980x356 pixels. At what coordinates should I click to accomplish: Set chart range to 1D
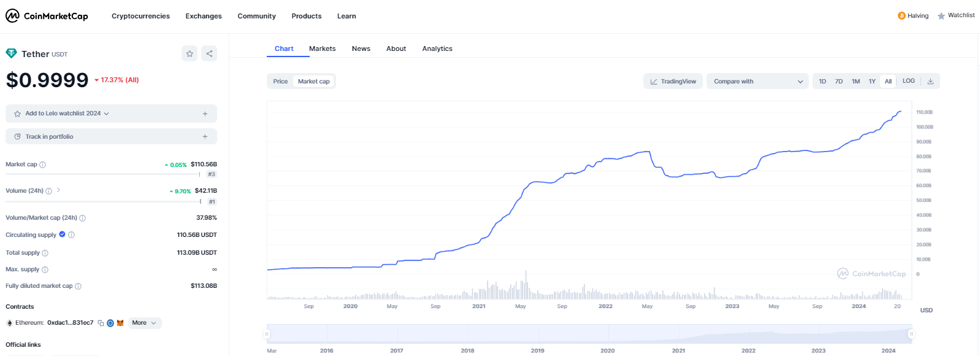coord(822,81)
